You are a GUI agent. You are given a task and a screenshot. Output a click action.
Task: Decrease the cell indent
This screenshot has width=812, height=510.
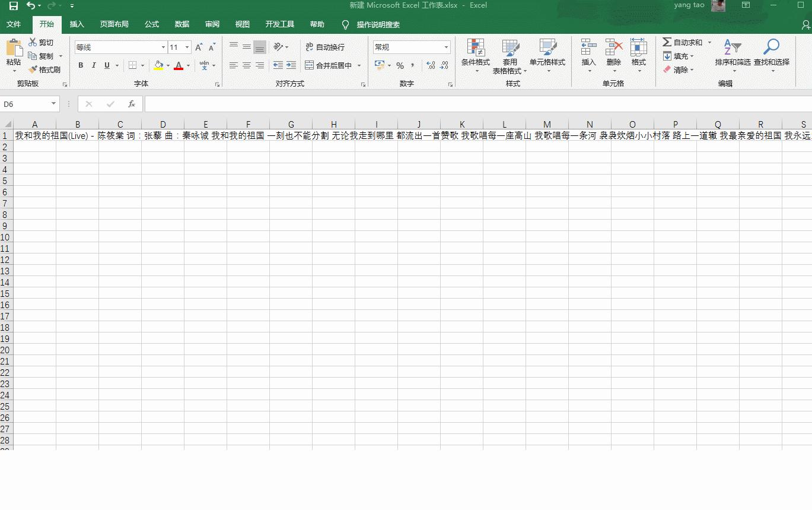pyautogui.click(x=278, y=65)
